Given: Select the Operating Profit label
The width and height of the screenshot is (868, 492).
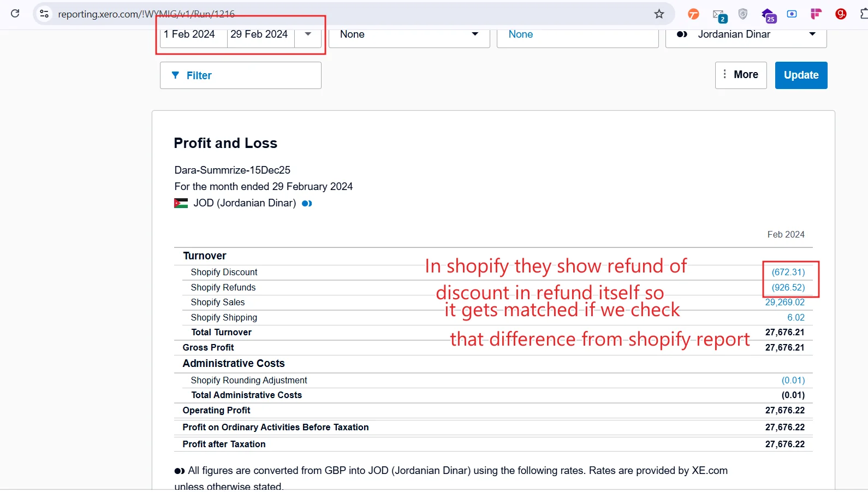Looking at the screenshot, I should (x=216, y=410).
